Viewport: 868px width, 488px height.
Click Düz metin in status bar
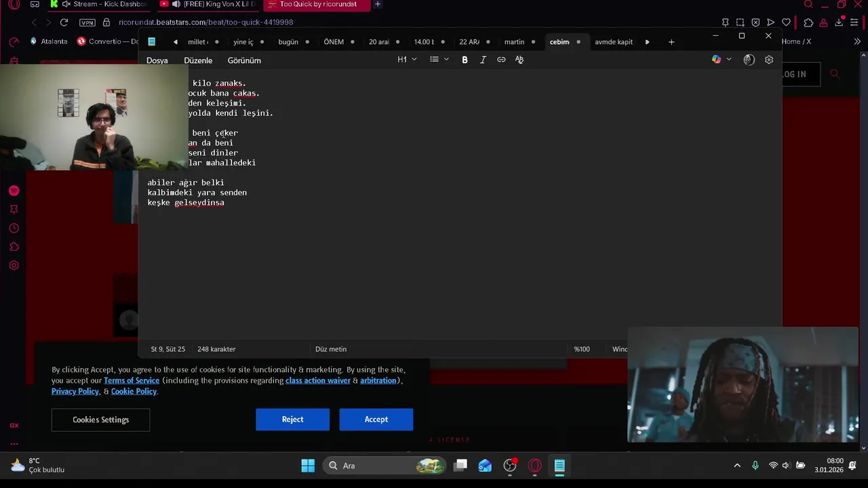click(331, 349)
